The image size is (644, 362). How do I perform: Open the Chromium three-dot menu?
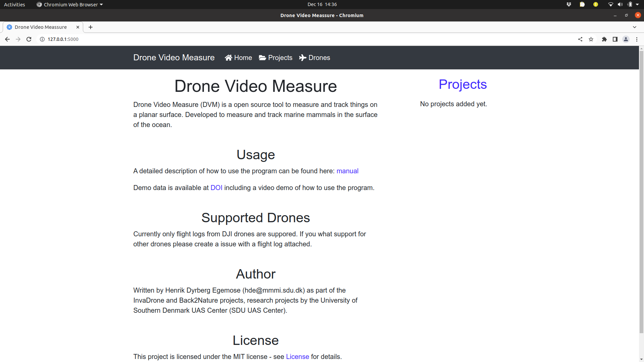[637, 39]
